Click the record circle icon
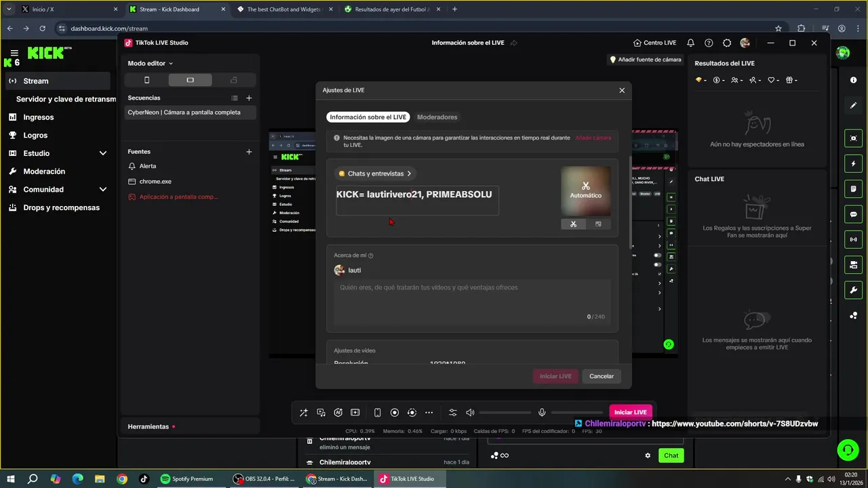This screenshot has height=488, width=868. [395, 412]
